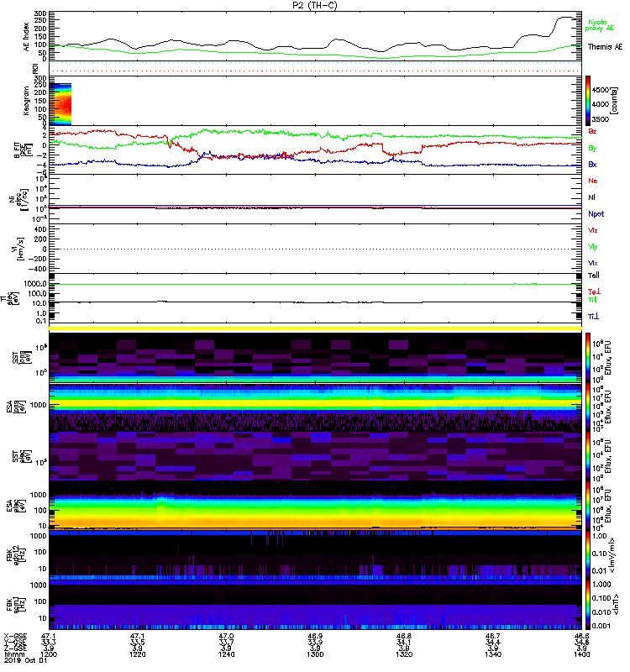Select the "[counts]" color bar unit label
This screenshot has height=672, width=630.
click(615, 101)
